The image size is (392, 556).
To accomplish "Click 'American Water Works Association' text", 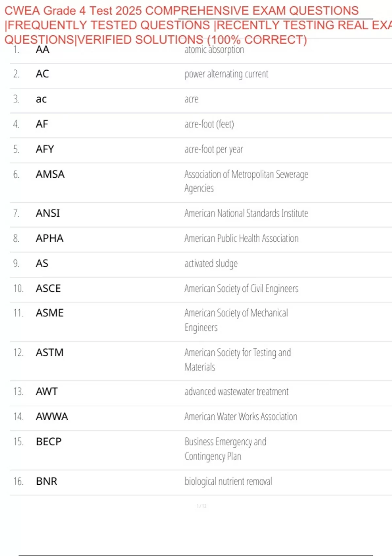I will tap(241, 417).
